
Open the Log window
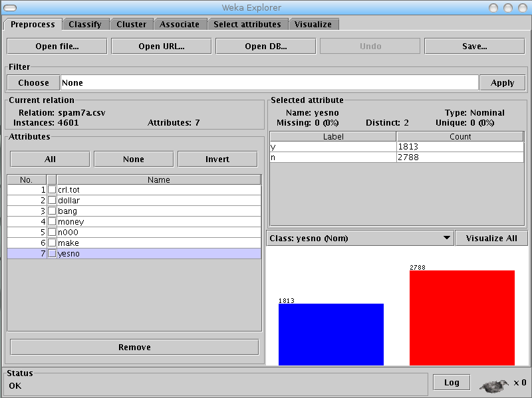(x=452, y=382)
